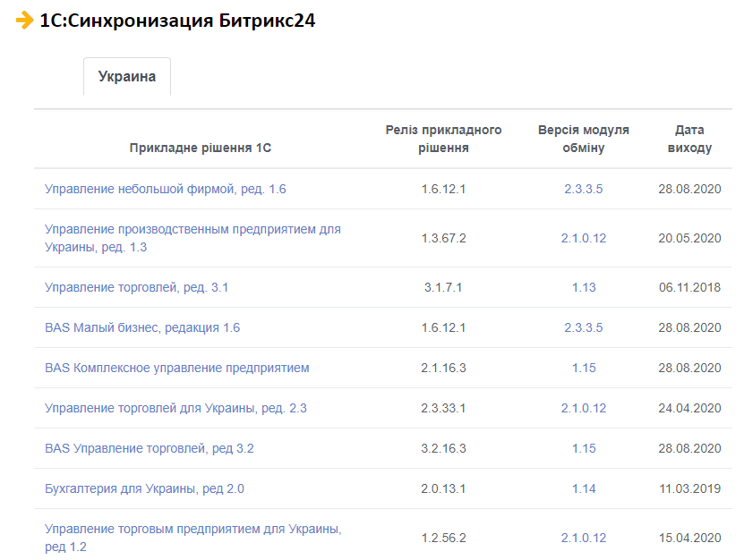Open module version 2.1.0.12 in Управление торговым предприятием row
Viewport: 744px width, 560px height.
point(583,538)
